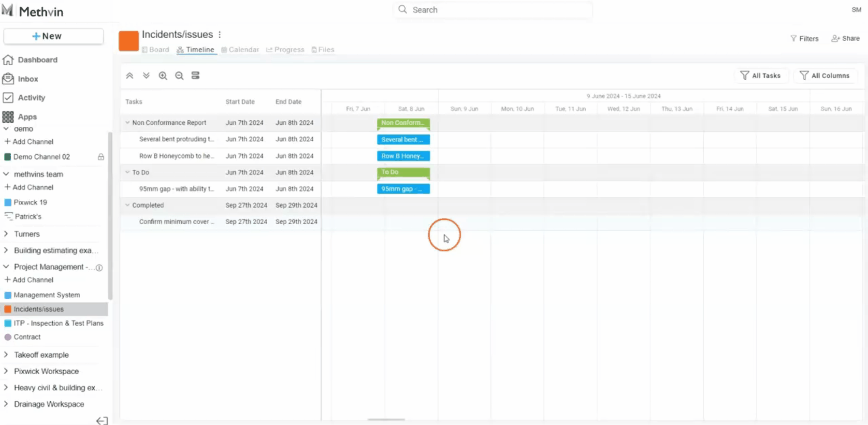Expand all timeline rows with double-down arrow
This screenshot has height=425, width=868.
(146, 76)
